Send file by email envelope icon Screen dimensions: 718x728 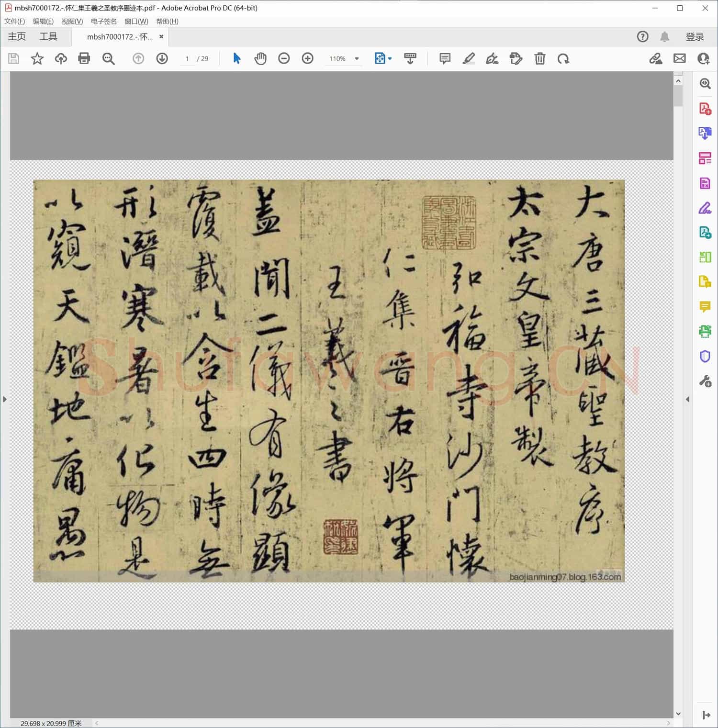pyautogui.click(x=679, y=58)
